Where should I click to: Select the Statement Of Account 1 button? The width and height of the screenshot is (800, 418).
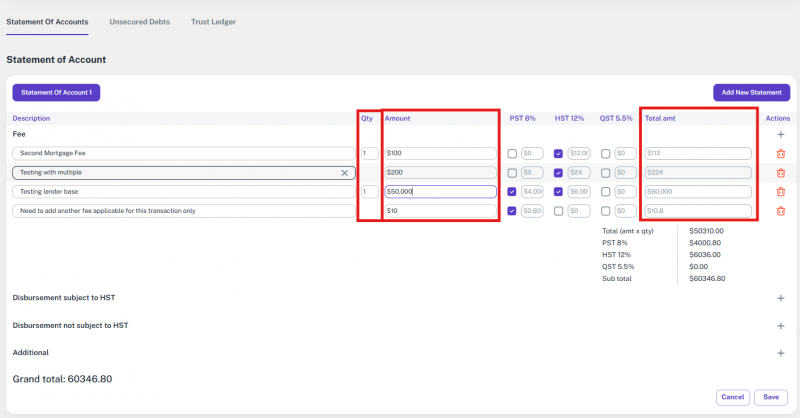(56, 93)
